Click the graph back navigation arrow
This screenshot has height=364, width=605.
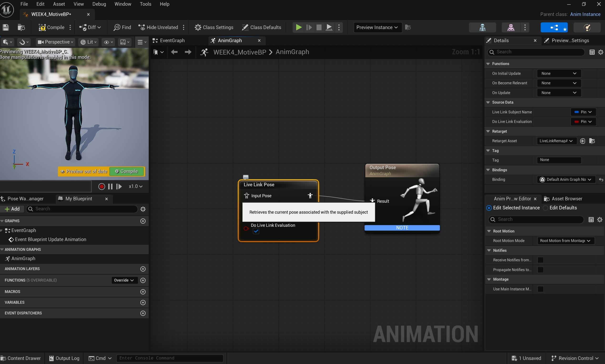[174, 52]
